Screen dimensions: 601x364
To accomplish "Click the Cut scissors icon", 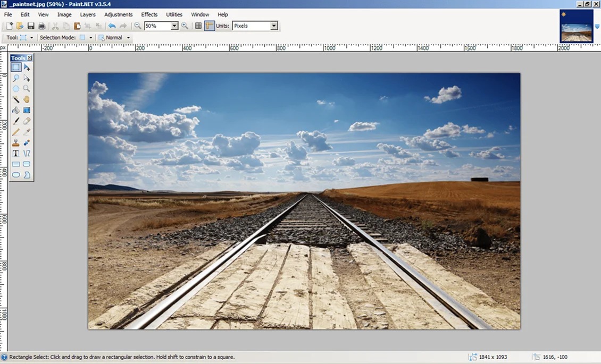I will [55, 26].
